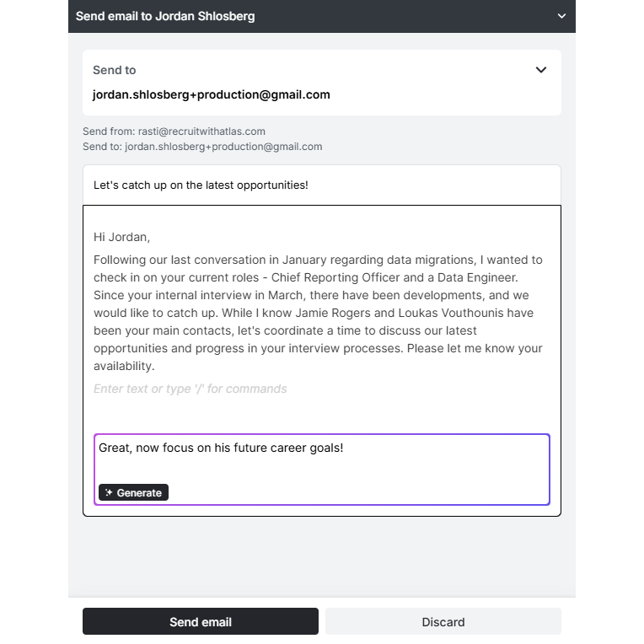Click the panel title 'Send email to Jordan Shlosberg'
Viewport: 644px width, 644px height.
point(165,16)
